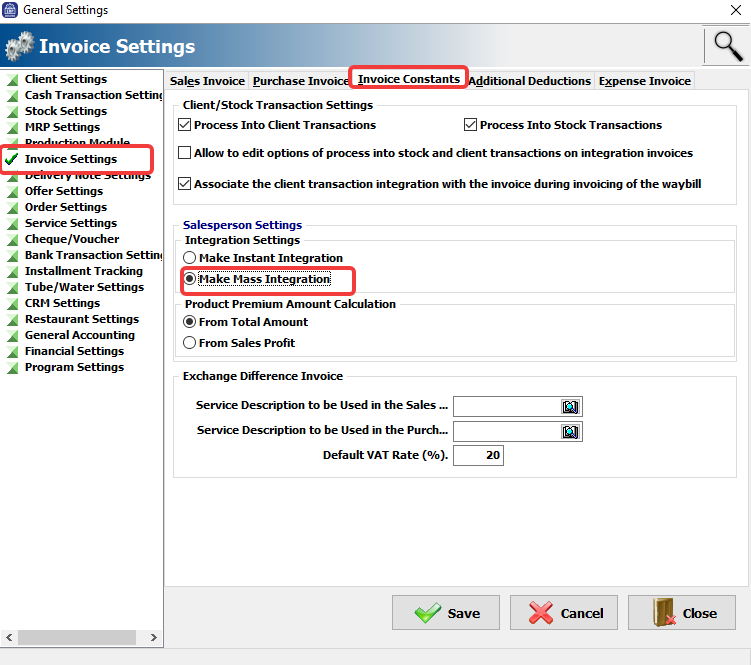Click the MRP Settings green icon
This screenshot has height=665, width=751.
coord(12,127)
